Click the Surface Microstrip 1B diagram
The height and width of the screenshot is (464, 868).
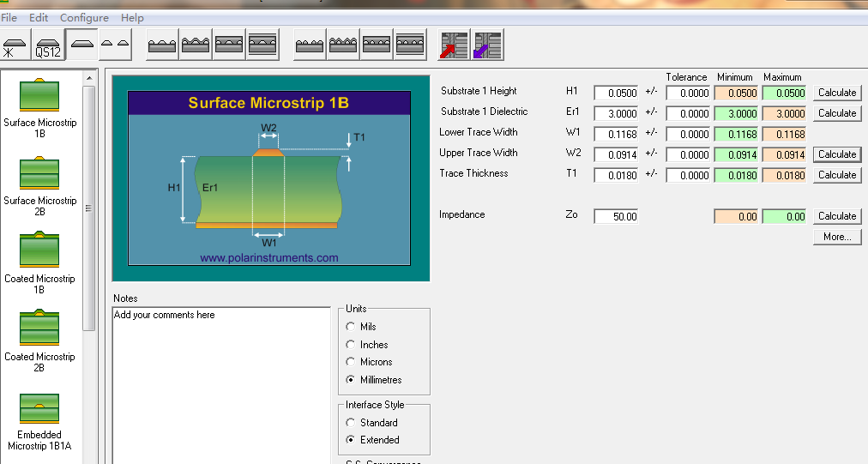coord(271,178)
